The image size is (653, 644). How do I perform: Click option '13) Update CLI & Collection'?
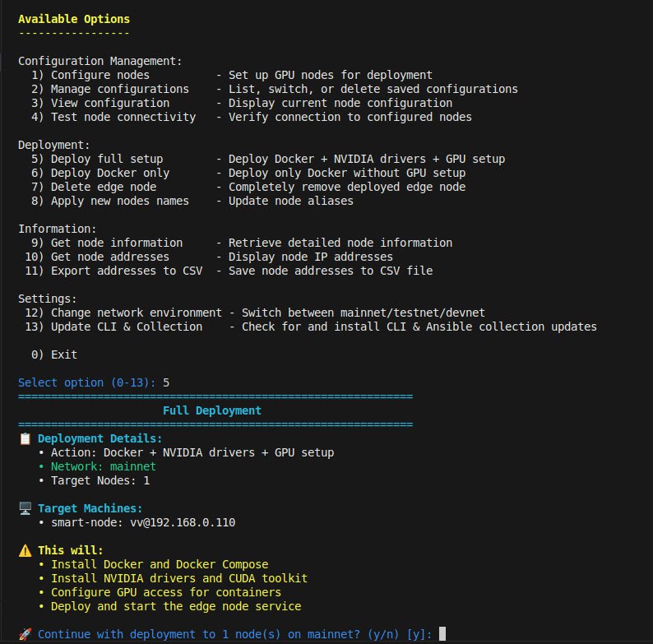113,327
